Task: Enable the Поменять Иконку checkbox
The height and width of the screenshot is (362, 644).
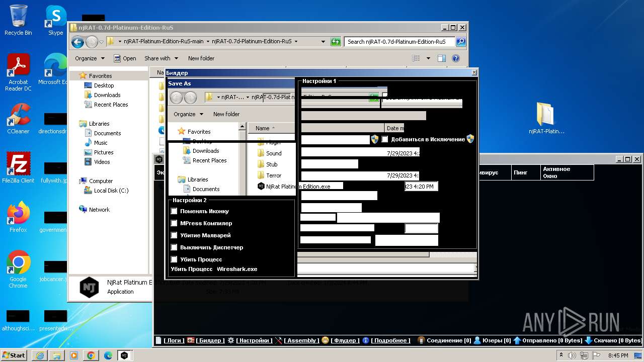Action: click(174, 211)
